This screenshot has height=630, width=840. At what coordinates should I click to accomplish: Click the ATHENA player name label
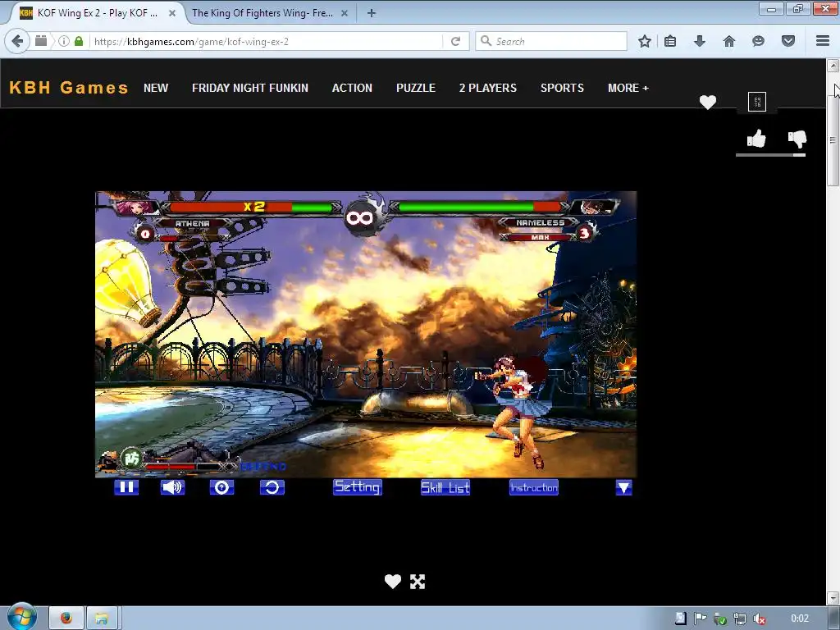(x=192, y=223)
